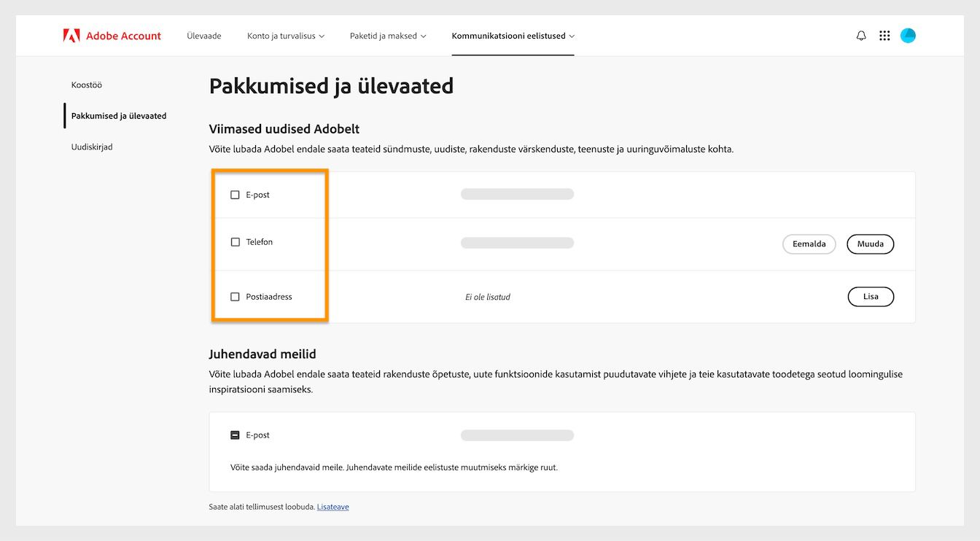Open the Ülevaade menu item
980x541 pixels.
tap(203, 35)
